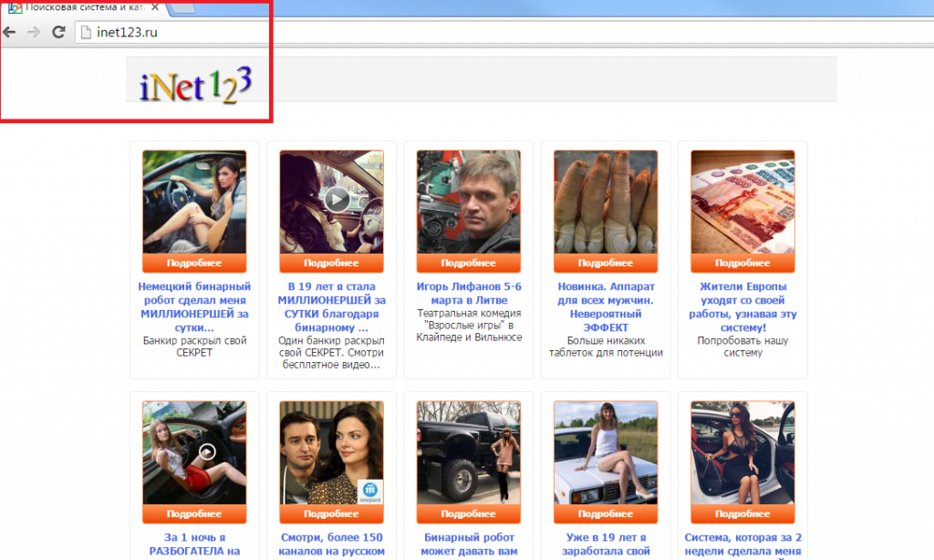Open link Новинка. Аппарат для всех мужчин

pyautogui.click(x=606, y=306)
